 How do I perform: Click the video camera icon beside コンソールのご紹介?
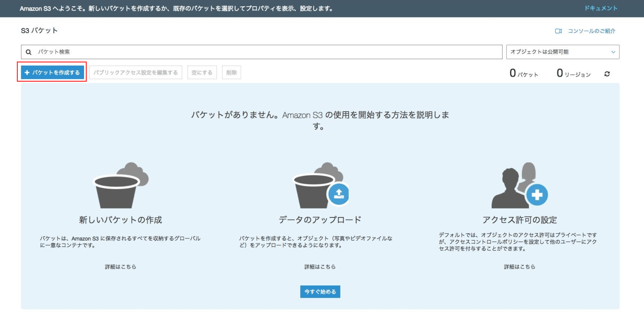coord(559,31)
